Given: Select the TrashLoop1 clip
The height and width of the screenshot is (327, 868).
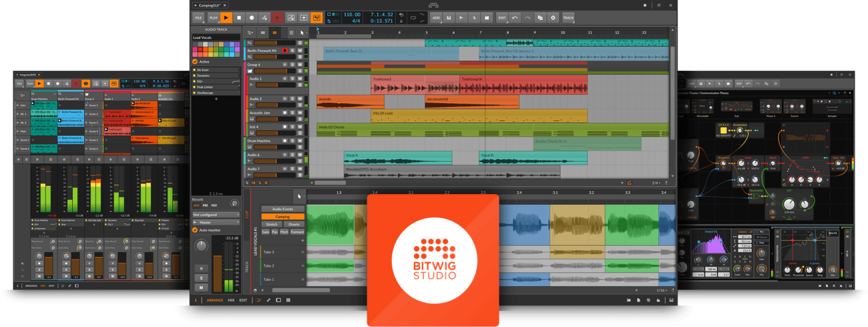Looking at the screenshot, I should 415,84.
